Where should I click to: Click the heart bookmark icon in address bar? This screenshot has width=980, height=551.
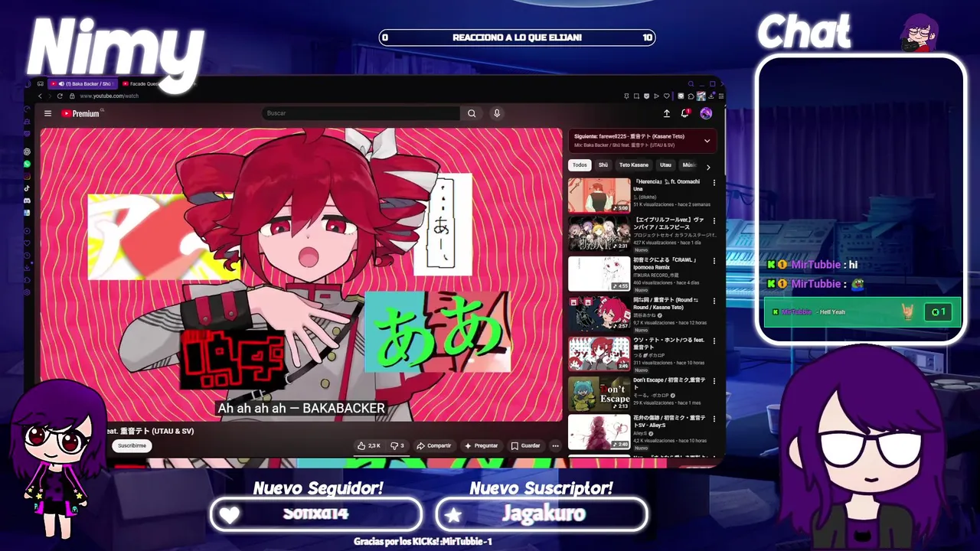click(x=667, y=96)
